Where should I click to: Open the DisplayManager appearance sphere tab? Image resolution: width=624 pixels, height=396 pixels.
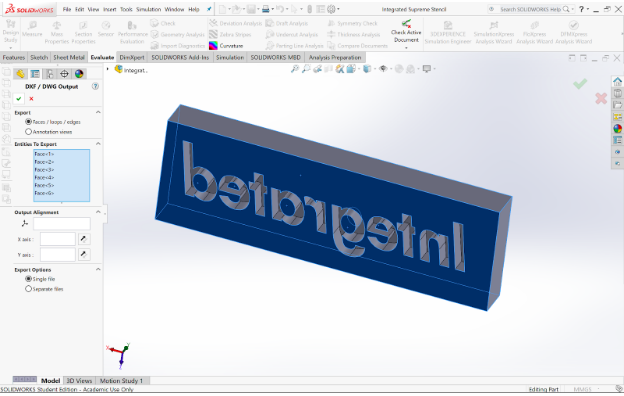(79, 74)
